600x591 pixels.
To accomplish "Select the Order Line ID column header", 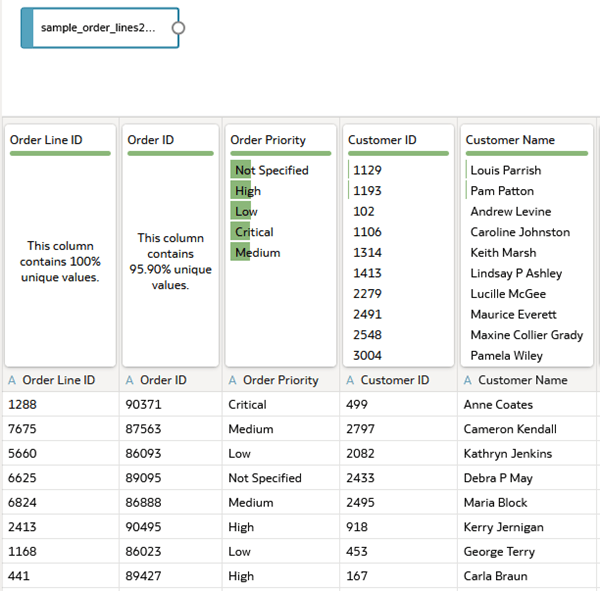I will (x=59, y=380).
